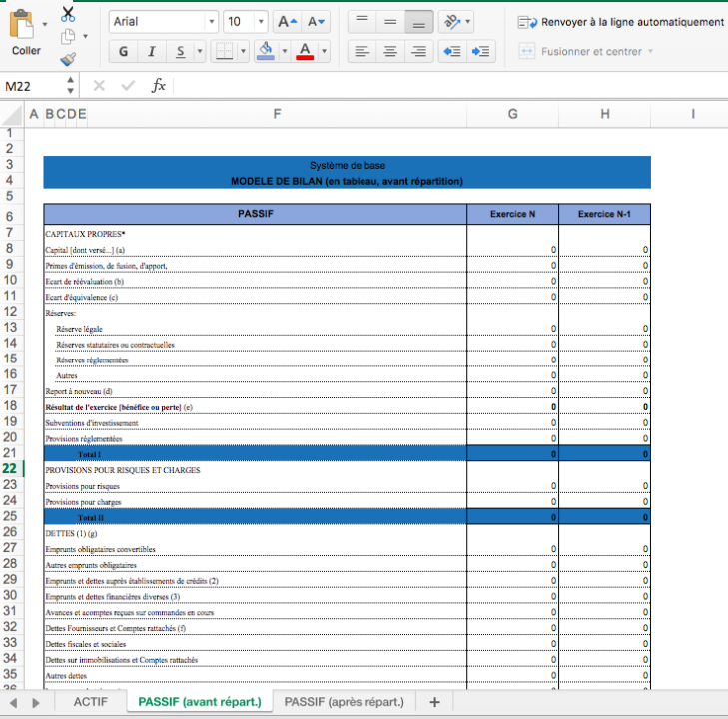Toggle bold formatting with the G button

pos(123,52)
